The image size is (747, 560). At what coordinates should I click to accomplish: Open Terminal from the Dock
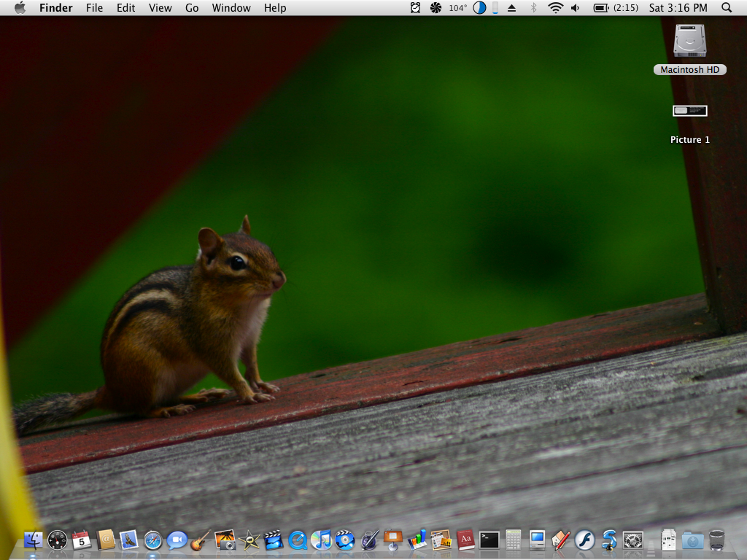[x=489, y=540]
